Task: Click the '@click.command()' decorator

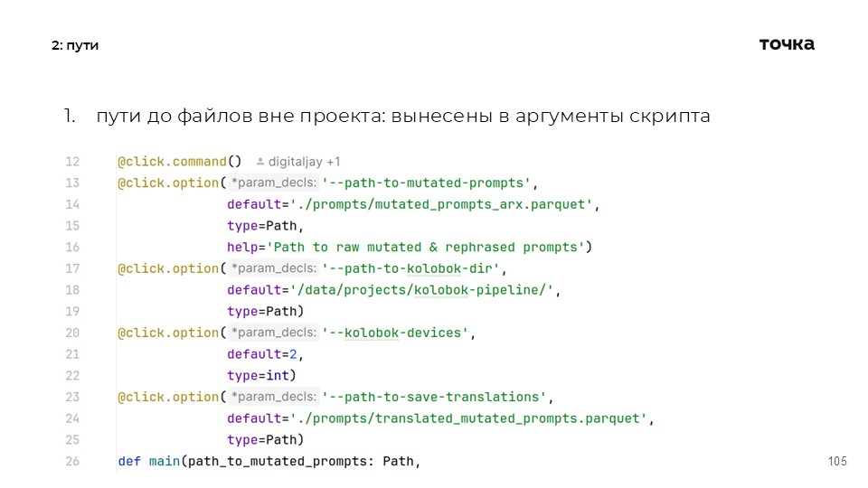Action: coord(179,162)
